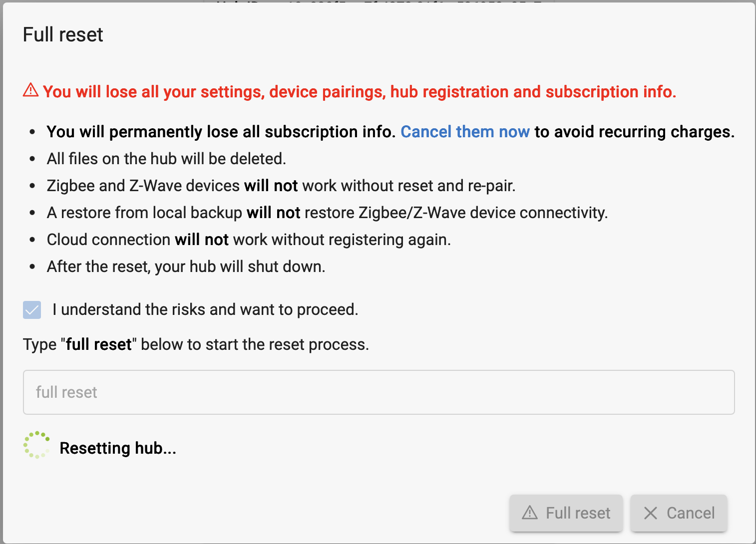Click the 'I understand the risks' label
Image resolution: width=756 pixels, height=544 pixels.
tap(205, 309)
